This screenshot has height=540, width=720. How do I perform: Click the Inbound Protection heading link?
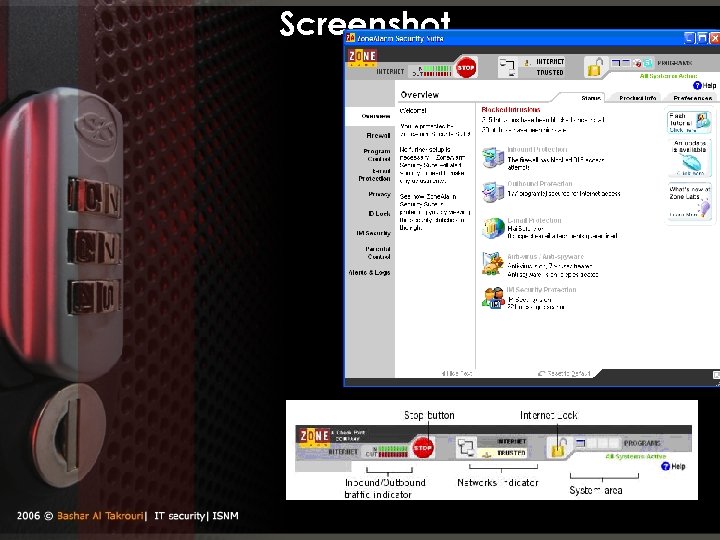coord(537,149)
